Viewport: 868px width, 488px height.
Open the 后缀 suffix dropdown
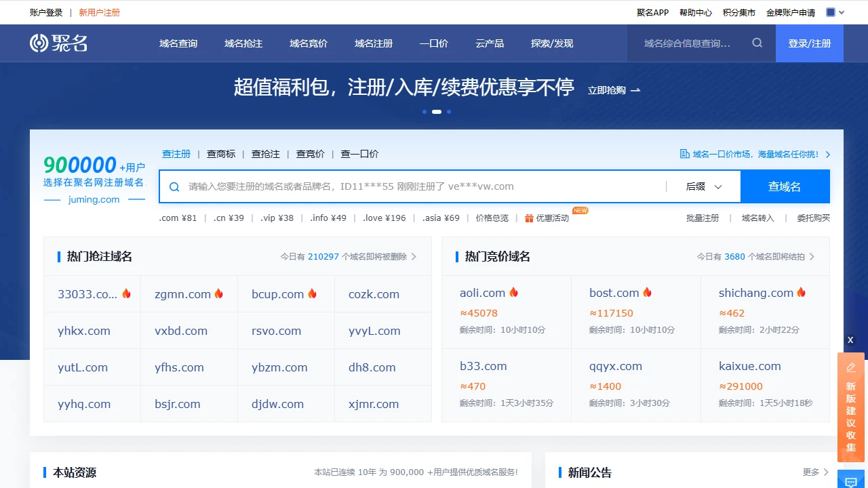click(703, 186)
